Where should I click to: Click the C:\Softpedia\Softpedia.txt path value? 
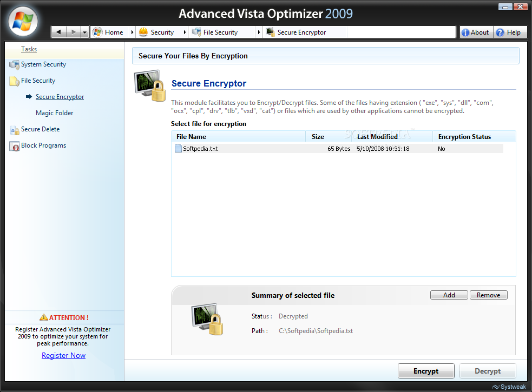pyautogui.click(x=316, y=330)
